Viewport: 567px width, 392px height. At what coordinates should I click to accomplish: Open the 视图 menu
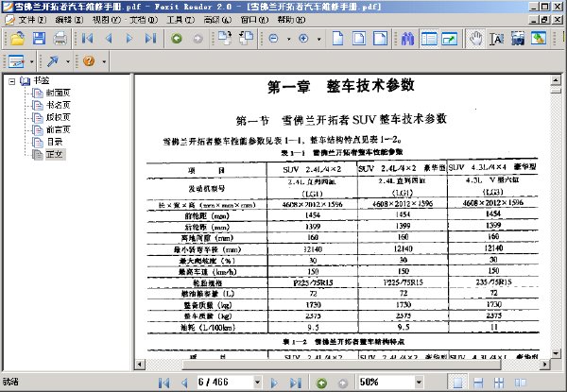[x=106, y=20]
